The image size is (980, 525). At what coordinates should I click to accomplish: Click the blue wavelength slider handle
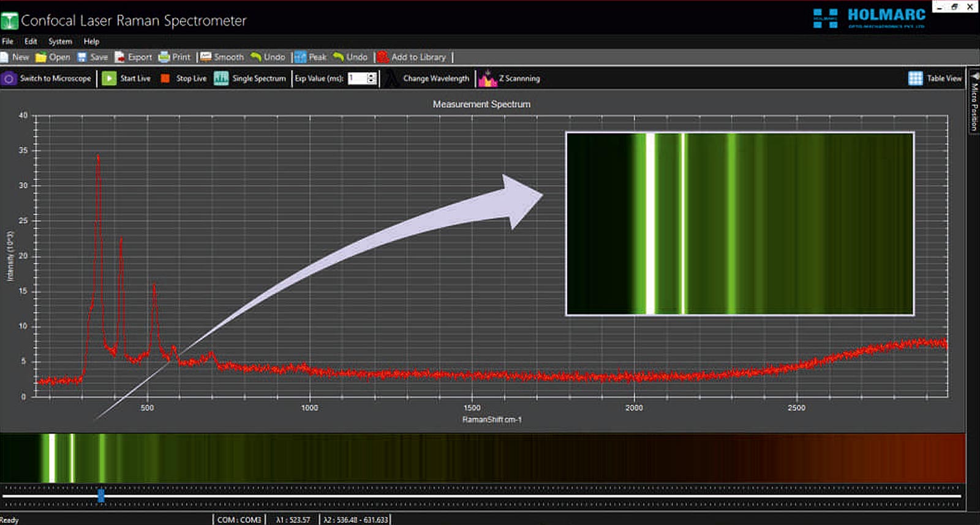[101, 496]
